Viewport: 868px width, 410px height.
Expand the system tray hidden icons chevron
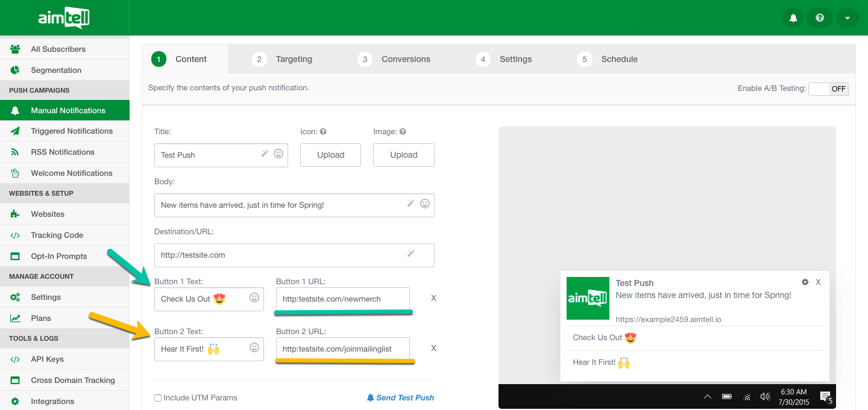click(x=708, y=397)
